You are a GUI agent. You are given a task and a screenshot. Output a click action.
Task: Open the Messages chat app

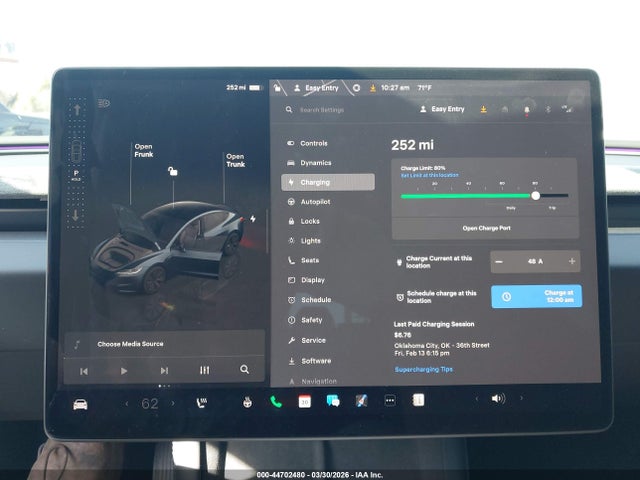pyautogui.click(x=333, y=401)
